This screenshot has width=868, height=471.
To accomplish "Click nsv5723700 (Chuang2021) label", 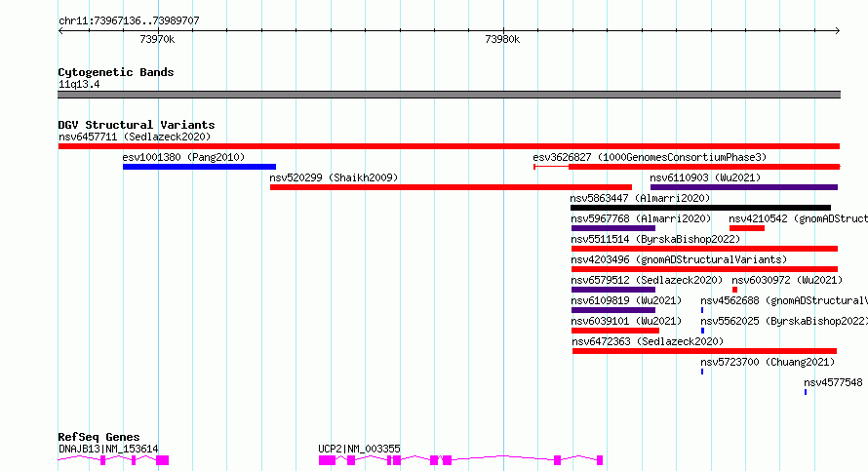I will [768, 362].
